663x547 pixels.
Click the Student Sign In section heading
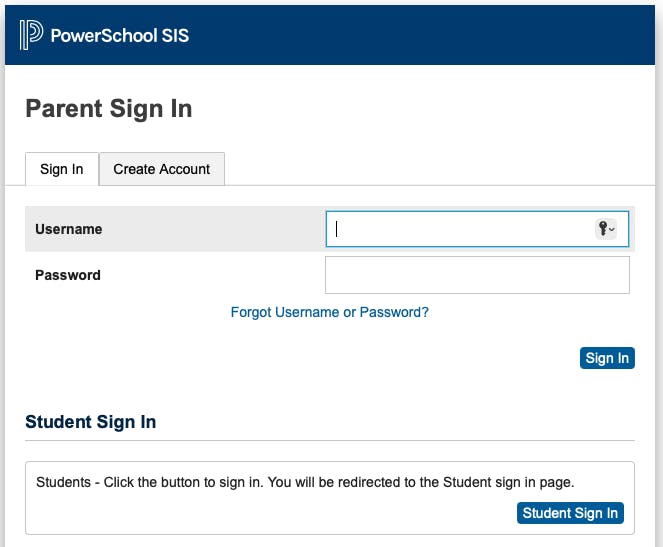(x=90, y=422)
